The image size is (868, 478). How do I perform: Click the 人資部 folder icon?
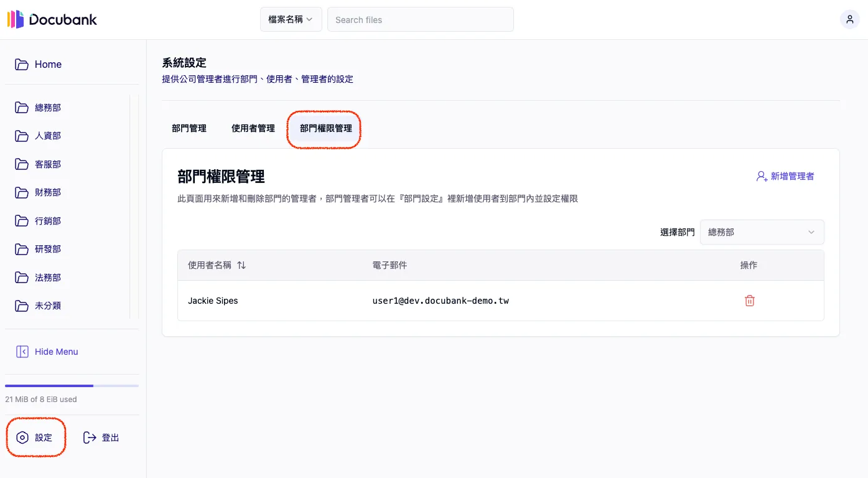tap(21, 136)
